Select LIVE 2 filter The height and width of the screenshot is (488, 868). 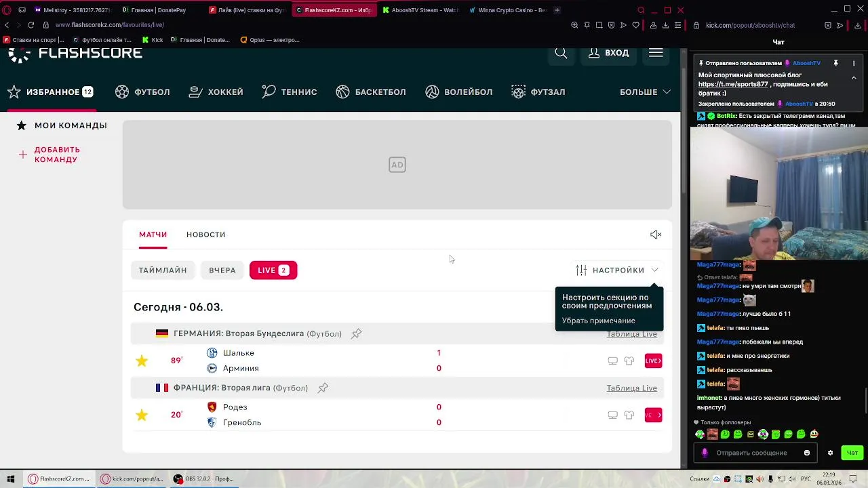pos(273,270)
